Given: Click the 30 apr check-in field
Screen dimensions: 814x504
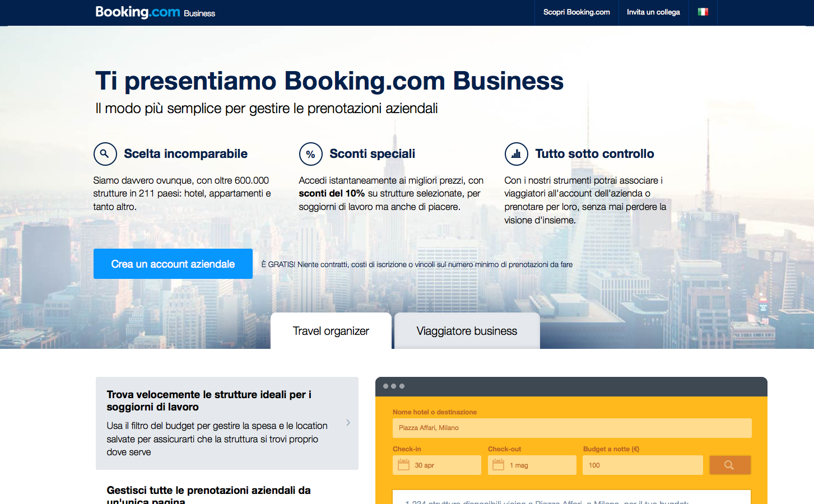Looking at the screenshot, I should [x=437, y=465].
